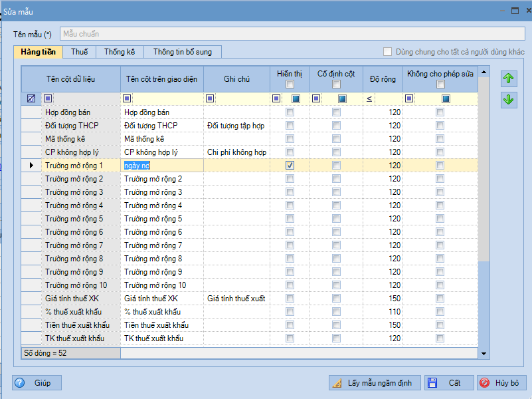Click the Ghi chú column header
532x399 pixels.
[237, 79]
